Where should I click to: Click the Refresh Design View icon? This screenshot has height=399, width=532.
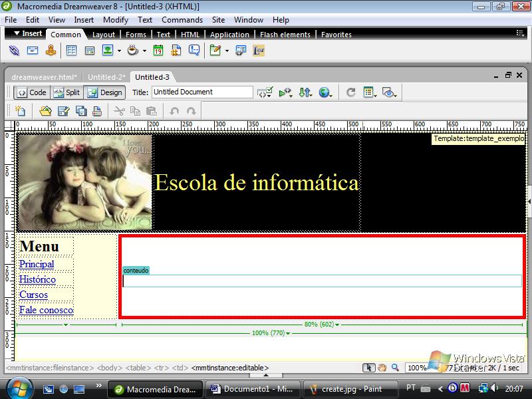coord(351,92)
